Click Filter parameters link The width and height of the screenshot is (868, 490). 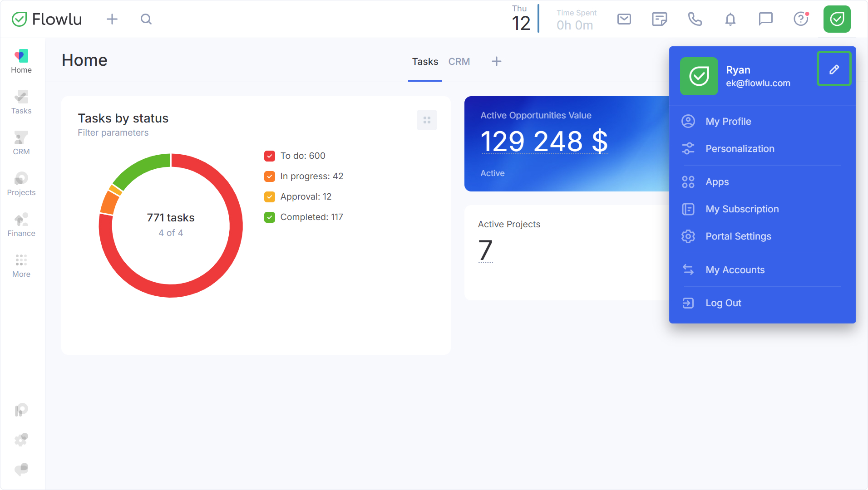pos(113,132)
